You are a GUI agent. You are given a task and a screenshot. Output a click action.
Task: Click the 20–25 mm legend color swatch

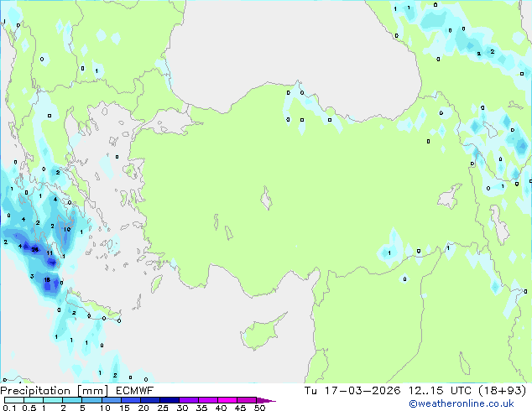pos(150,400)
